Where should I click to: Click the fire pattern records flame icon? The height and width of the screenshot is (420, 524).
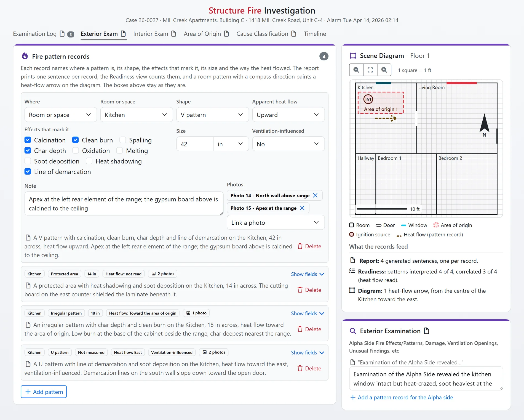25,56
